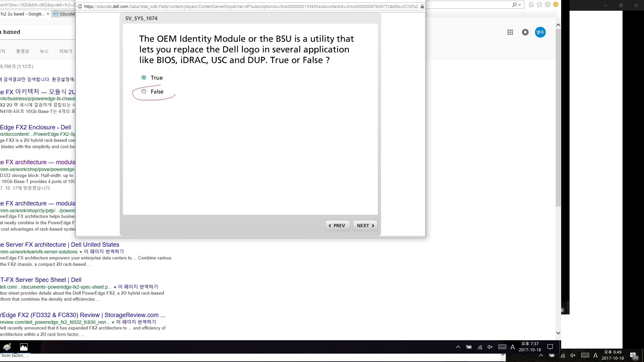Select the True radio button
644x362 pixels.
[x=144, y=78]
